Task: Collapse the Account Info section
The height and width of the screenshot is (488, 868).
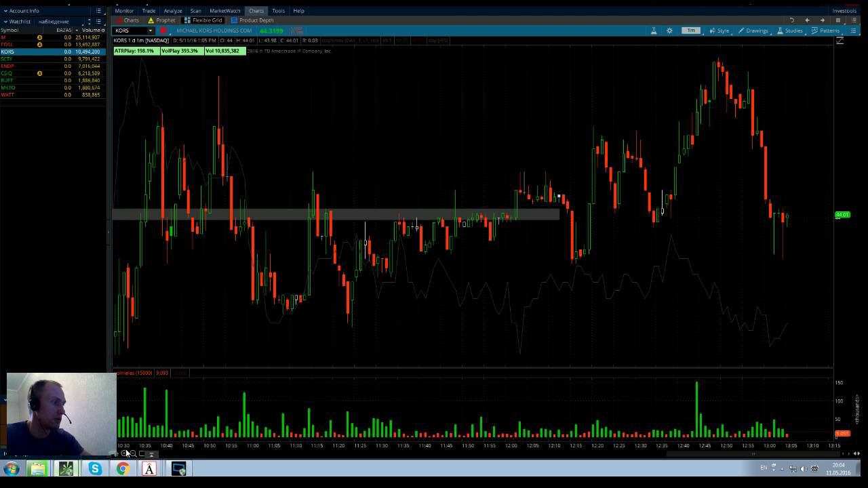Action: (x=5, y=11)
